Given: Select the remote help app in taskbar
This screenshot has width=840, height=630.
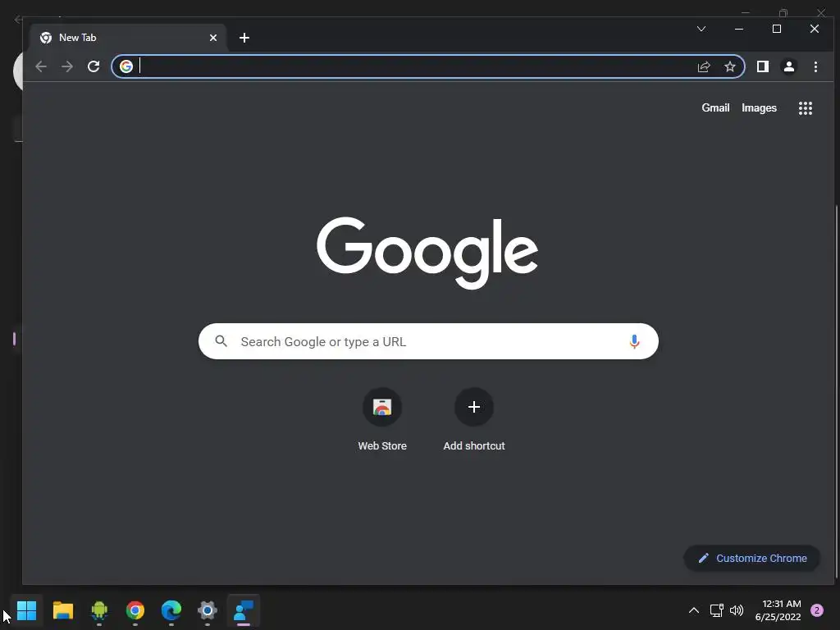Looking at the screenshot, I should point(244,610).
